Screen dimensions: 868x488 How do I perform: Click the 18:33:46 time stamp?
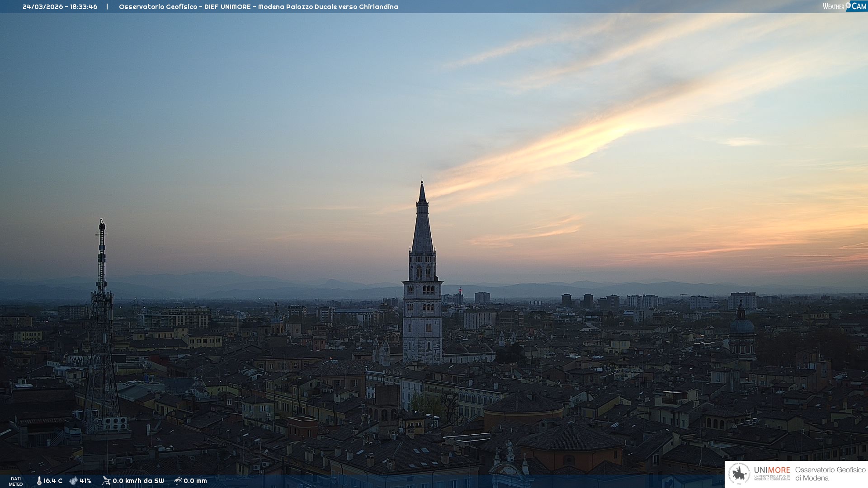pyautogui.click(x=84, y=7)
